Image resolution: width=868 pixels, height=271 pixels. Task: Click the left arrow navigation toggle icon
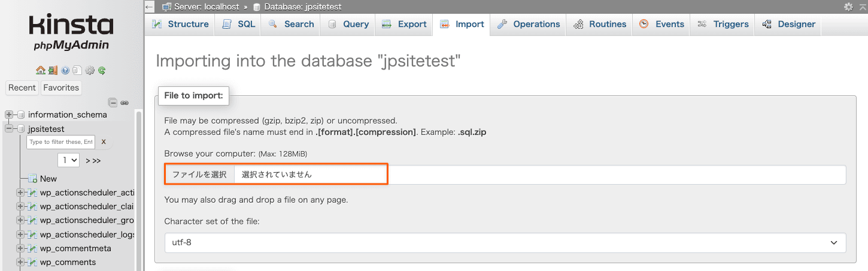(x=150, y=7)
